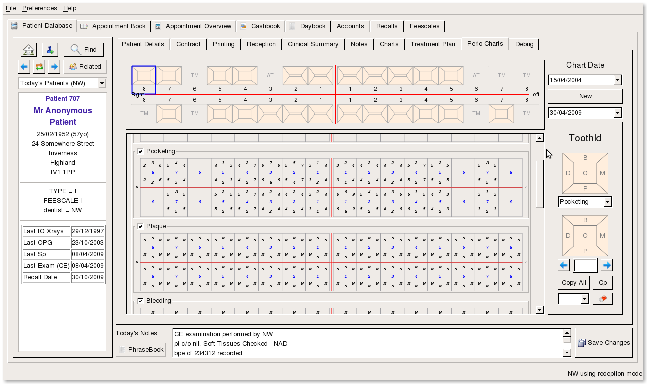Open small dropdown beside eraser button
The image size is (647, 384).
tap(584, 299)
